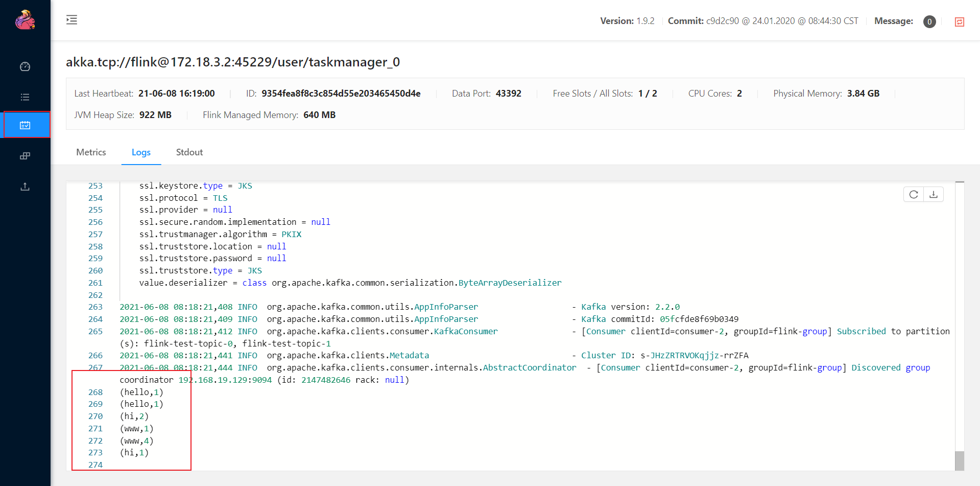Screen dimensions: 980x486
Task: Click Data Port value 43392
Action: pos(509,94)
